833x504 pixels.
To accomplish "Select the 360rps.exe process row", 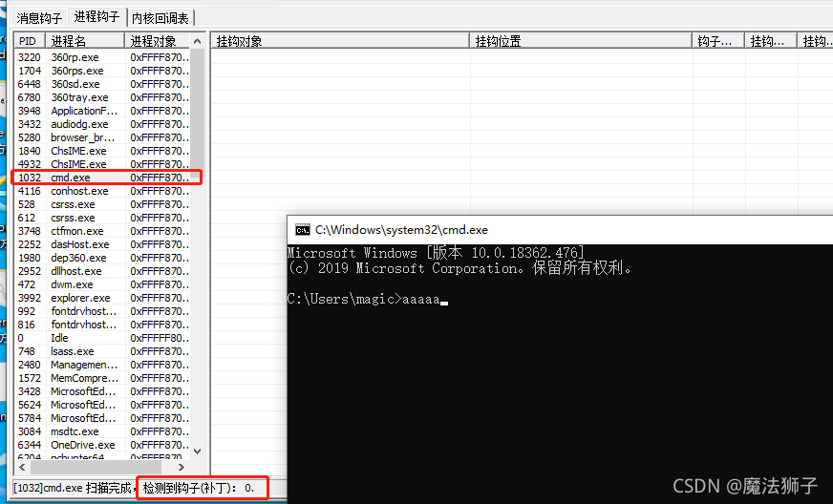I will click(102, 71).
